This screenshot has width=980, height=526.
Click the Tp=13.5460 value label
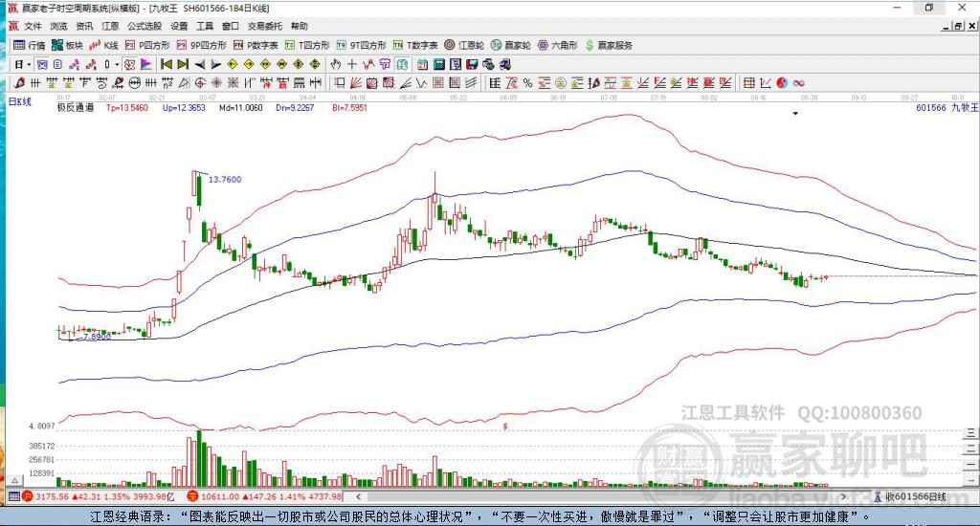[x=127, y=107]
